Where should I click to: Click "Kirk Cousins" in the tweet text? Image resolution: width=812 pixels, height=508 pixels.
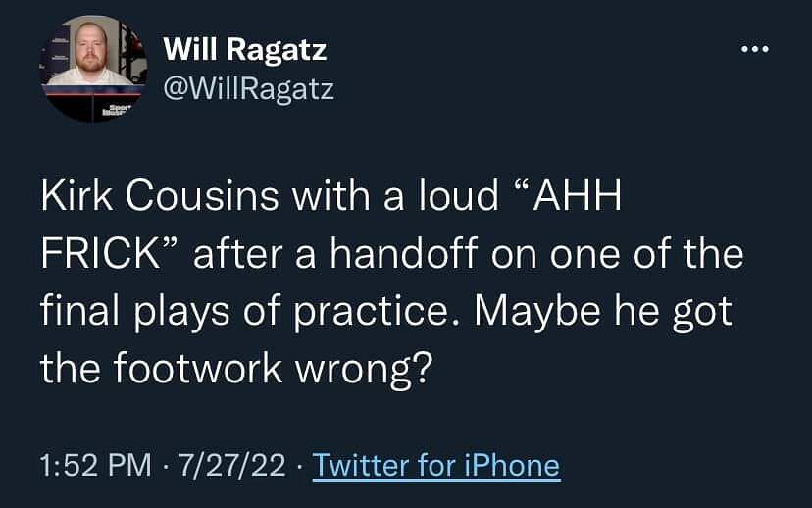coord(157,198)
